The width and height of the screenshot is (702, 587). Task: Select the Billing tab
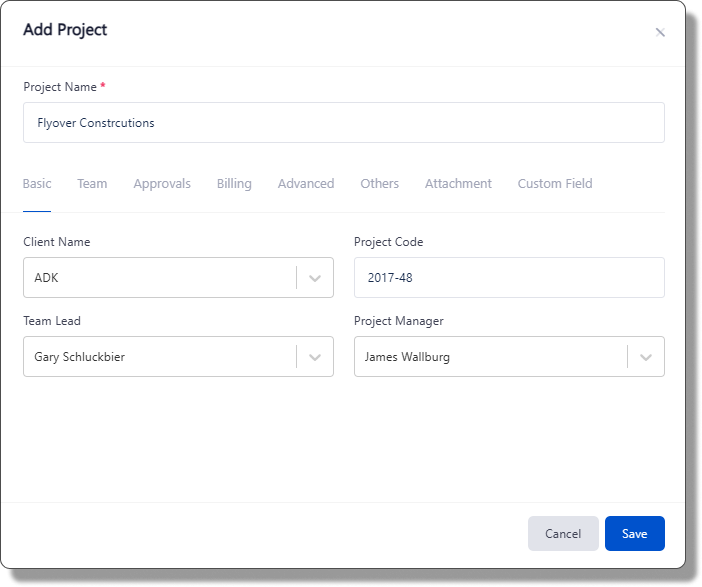pos(234,184)
